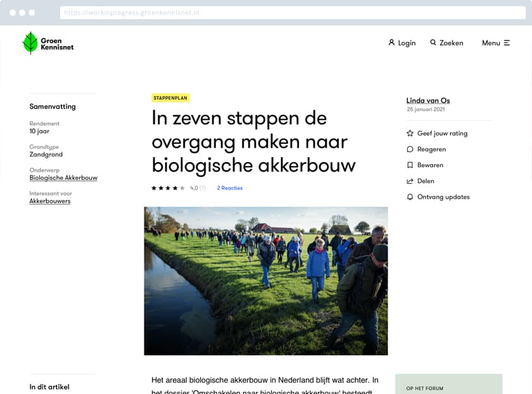
Task: Open the hamburger Menu icon
Action: [507, 43]
